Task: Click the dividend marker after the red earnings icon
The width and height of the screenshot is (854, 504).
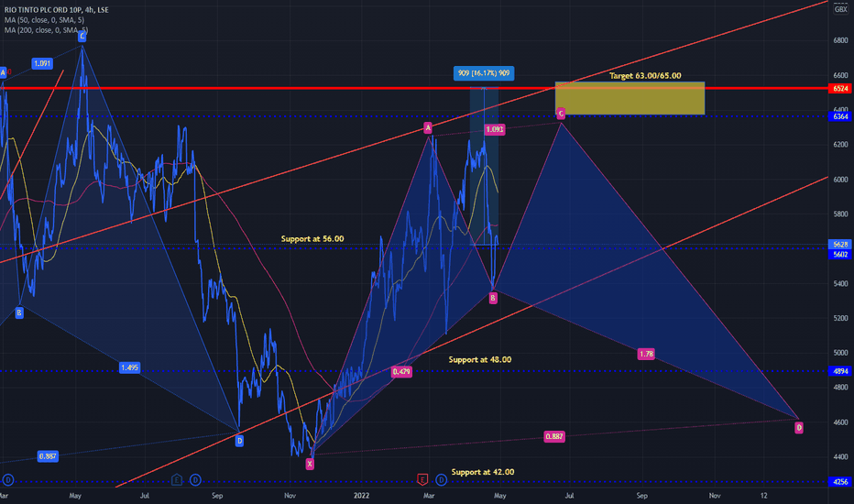Action: (x=441, y=480)
